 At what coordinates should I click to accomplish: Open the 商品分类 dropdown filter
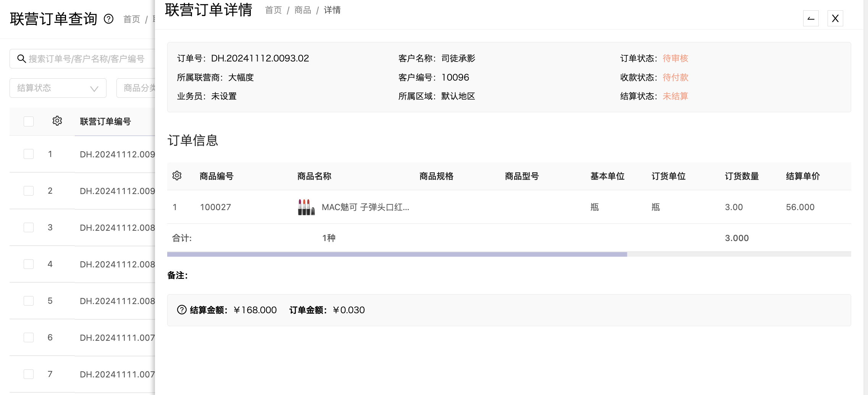pyautogui.click(x=136, y=88)
